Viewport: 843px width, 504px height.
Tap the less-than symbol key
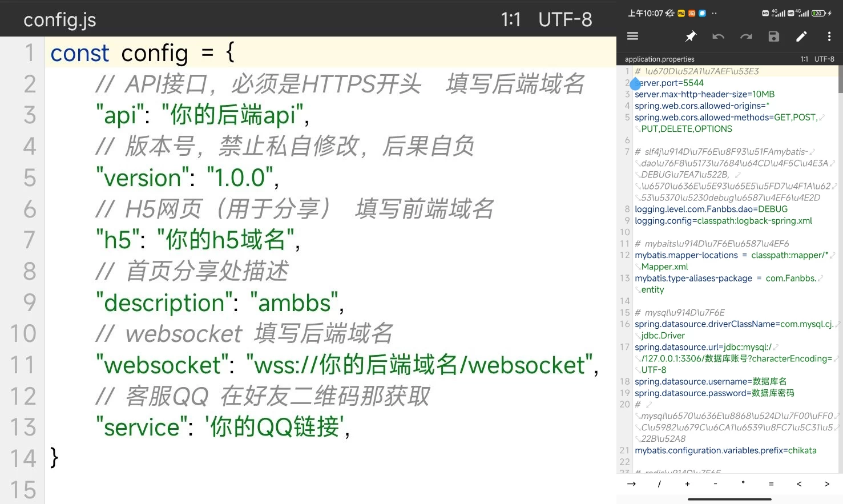(799, 484)
